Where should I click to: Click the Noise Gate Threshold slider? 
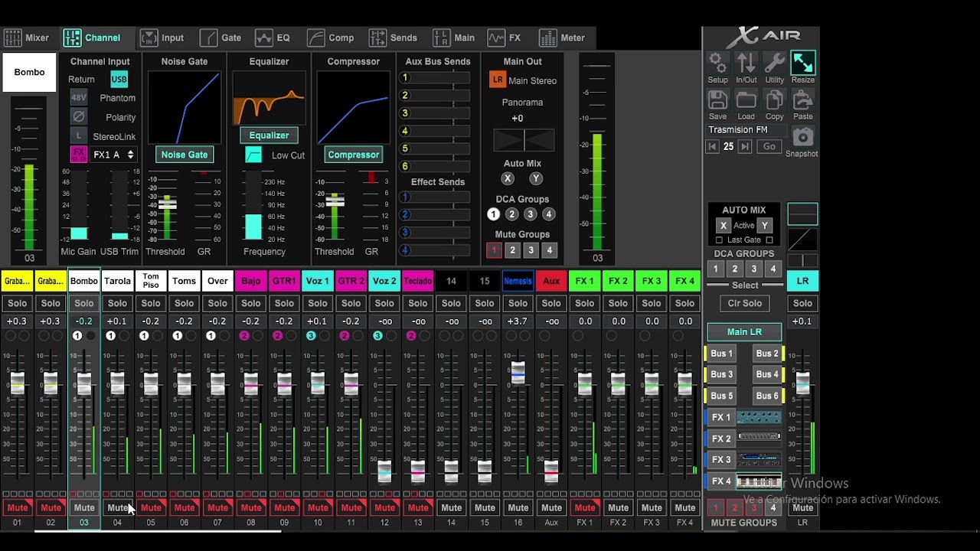[167, 204]
